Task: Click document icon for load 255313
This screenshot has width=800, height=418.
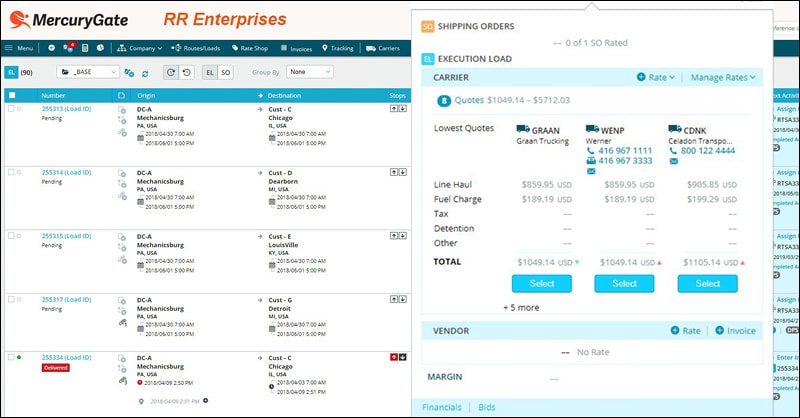Action: pos(121,110)
